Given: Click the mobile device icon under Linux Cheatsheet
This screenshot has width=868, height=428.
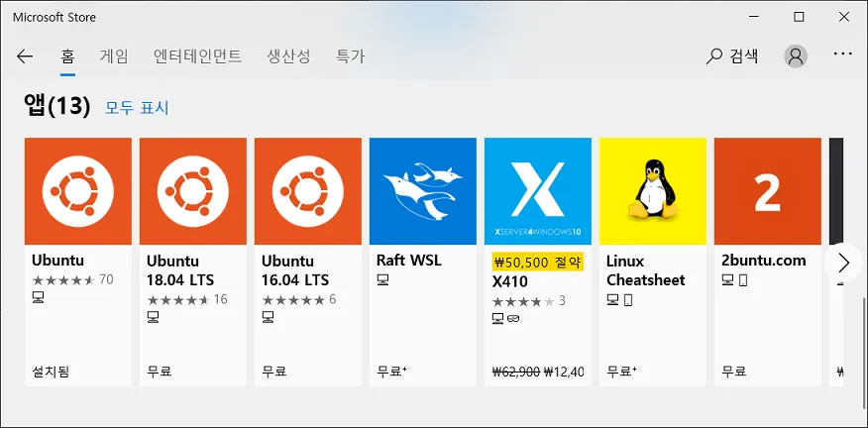Looking at the screenshot, I should click(628, 299).
